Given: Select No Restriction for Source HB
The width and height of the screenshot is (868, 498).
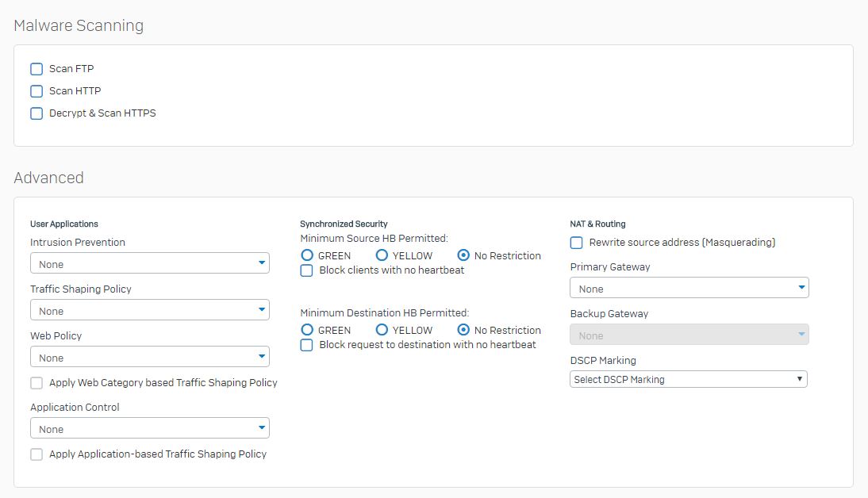Looking at the screenshot, I should (463, 255).
